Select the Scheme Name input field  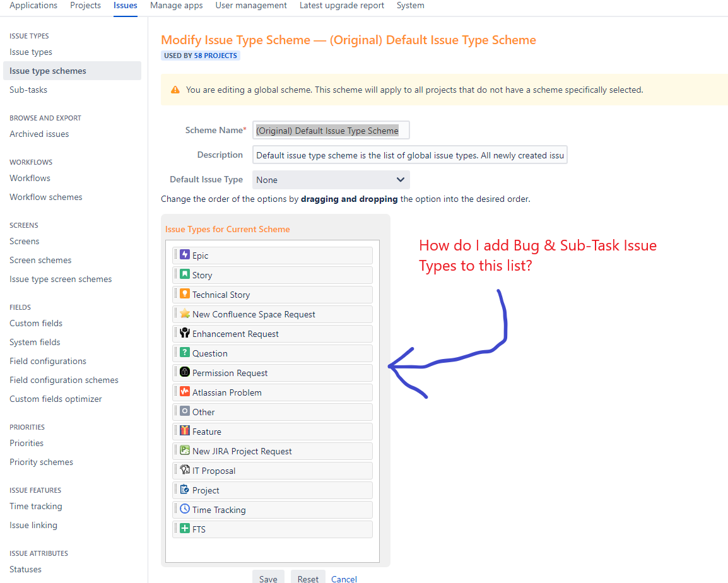click(331, 130)
